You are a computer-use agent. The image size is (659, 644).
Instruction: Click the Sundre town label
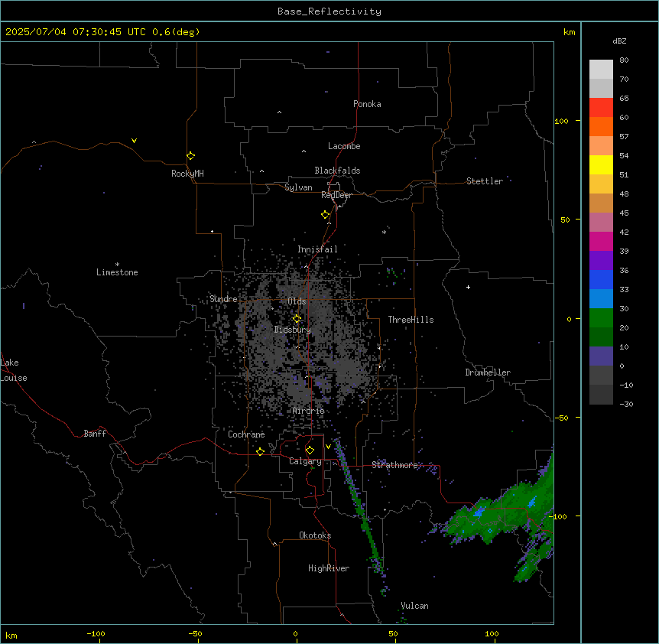point(223,299)
